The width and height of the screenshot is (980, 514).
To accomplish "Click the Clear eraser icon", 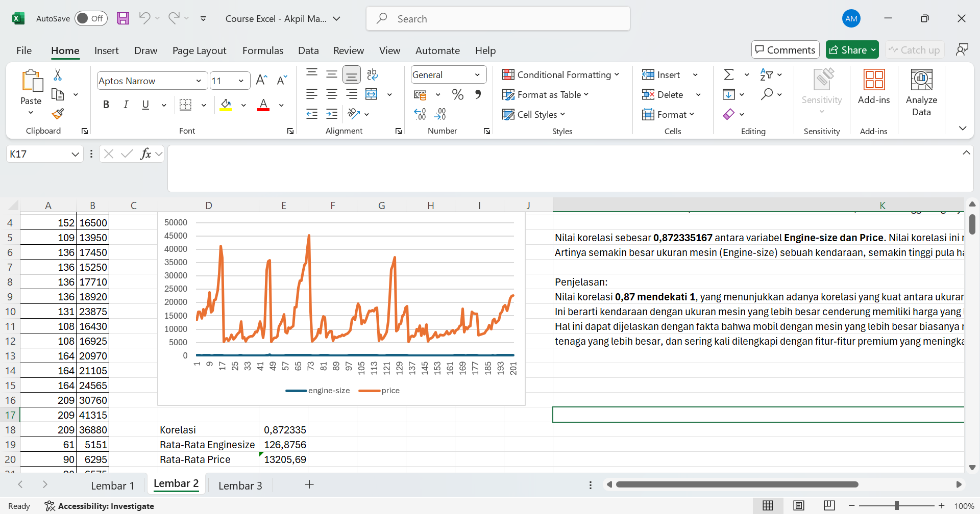I will tap(729, 114).
